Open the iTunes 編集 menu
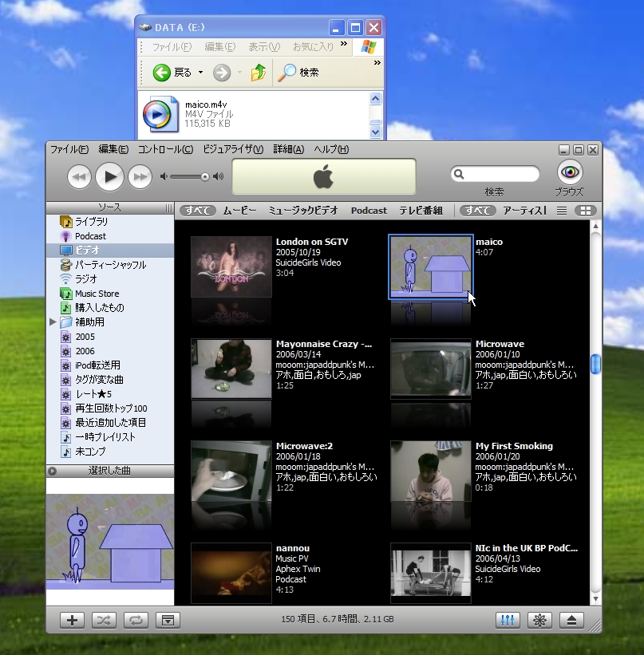This screenshot has height=655, width=644. click(x=113, y=149)
